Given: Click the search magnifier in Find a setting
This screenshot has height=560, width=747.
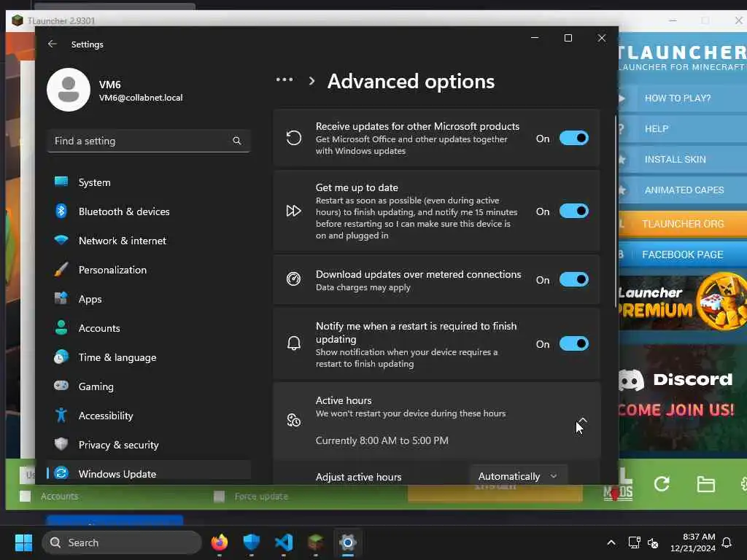Looking at the screenshot, I should 237,141.
